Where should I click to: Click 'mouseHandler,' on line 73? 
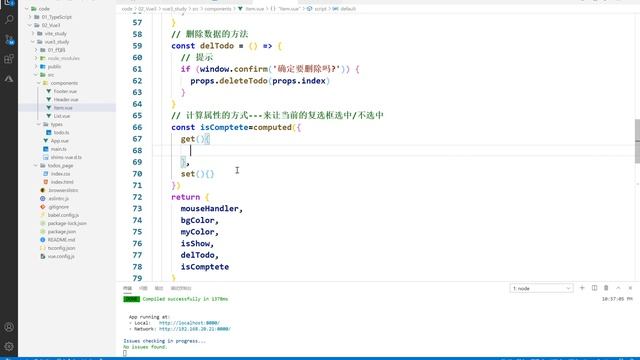(211, 209)
